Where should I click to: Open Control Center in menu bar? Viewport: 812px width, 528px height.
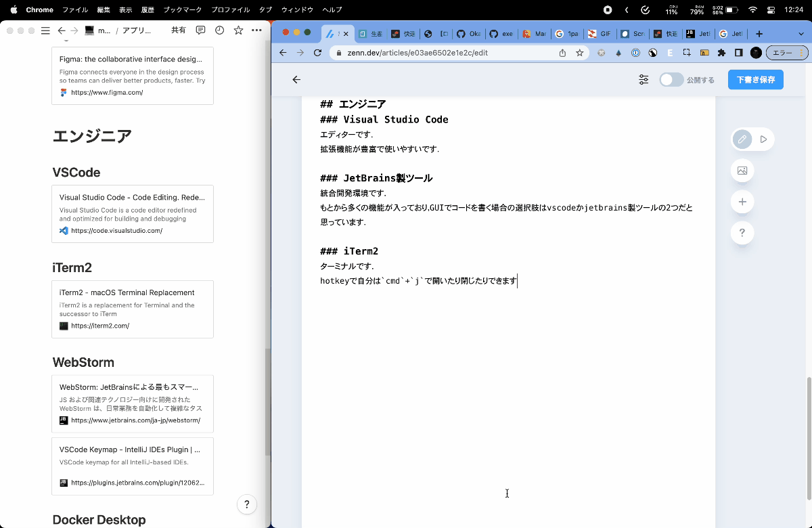(771, 10)
